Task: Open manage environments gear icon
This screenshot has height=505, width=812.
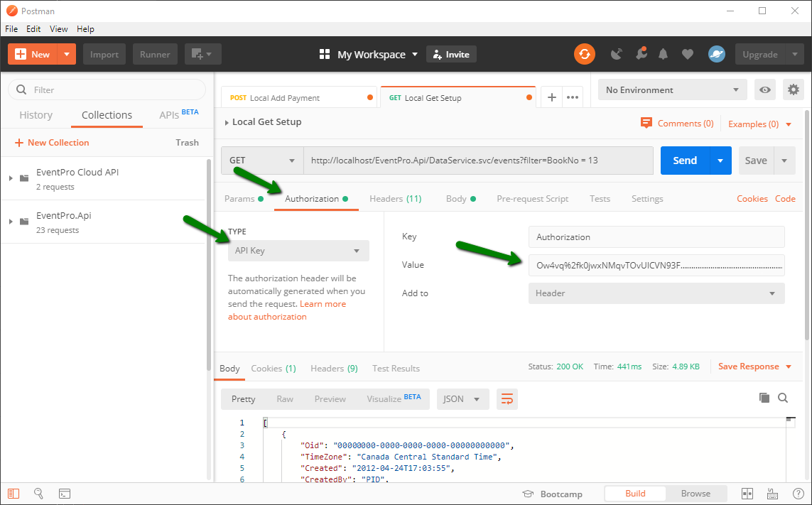Action: 794,89
